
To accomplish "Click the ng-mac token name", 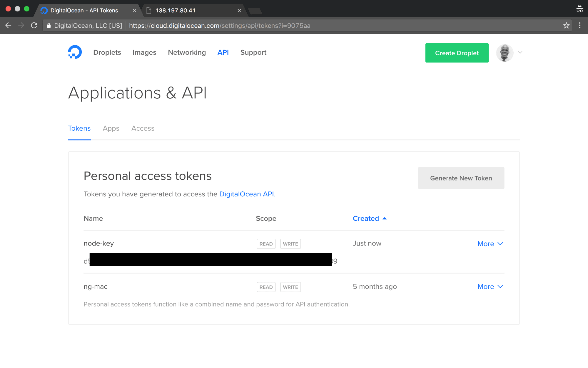I will point(96,287).
